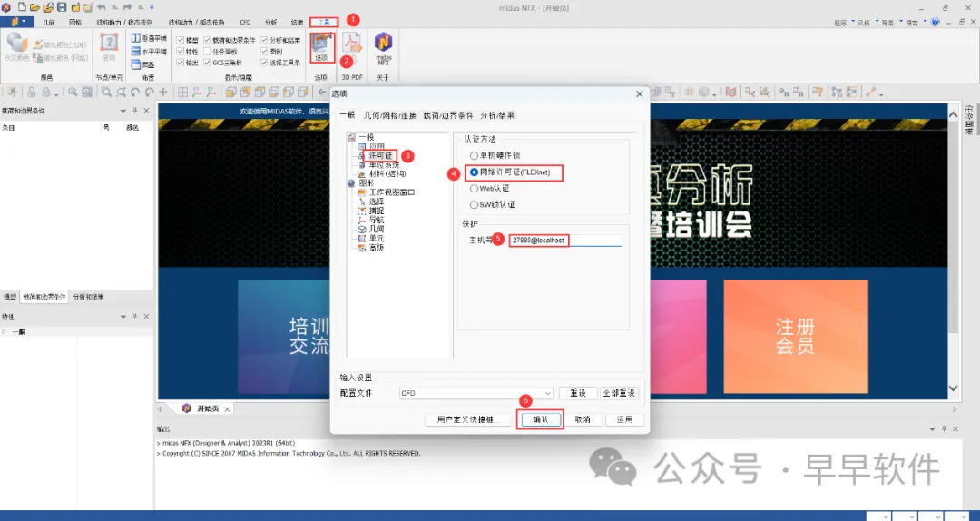
Task: Select the Web认证 radio button
Action: tap(474, 188)
